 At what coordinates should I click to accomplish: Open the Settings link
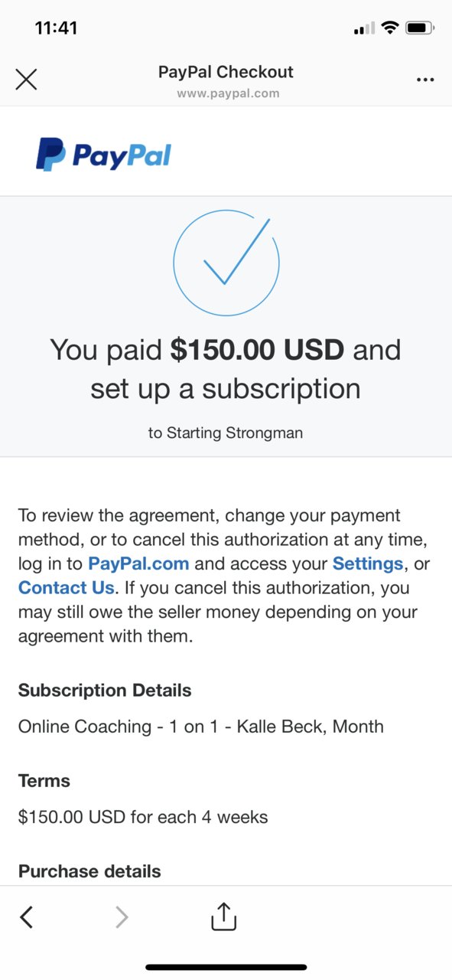click(367, 563)
